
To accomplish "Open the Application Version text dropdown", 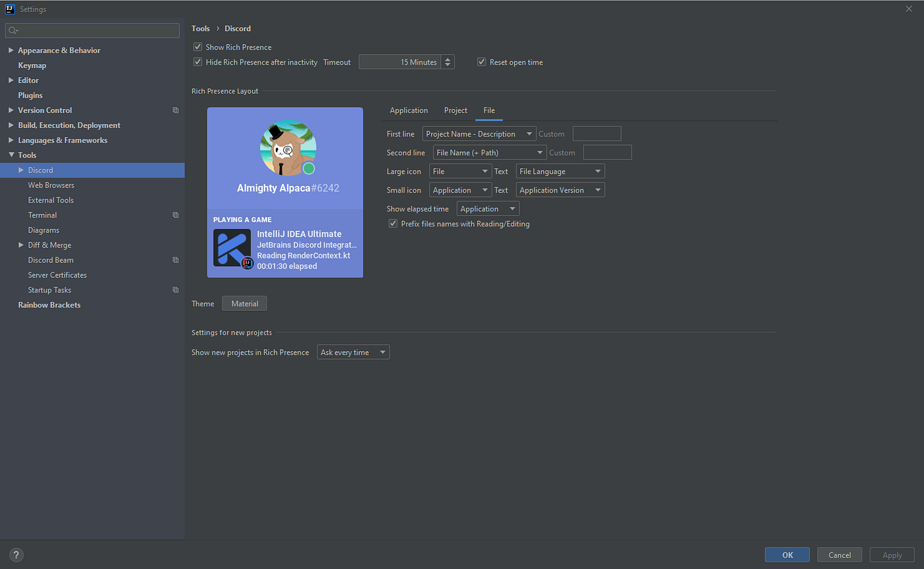I will tap(560, 190).
